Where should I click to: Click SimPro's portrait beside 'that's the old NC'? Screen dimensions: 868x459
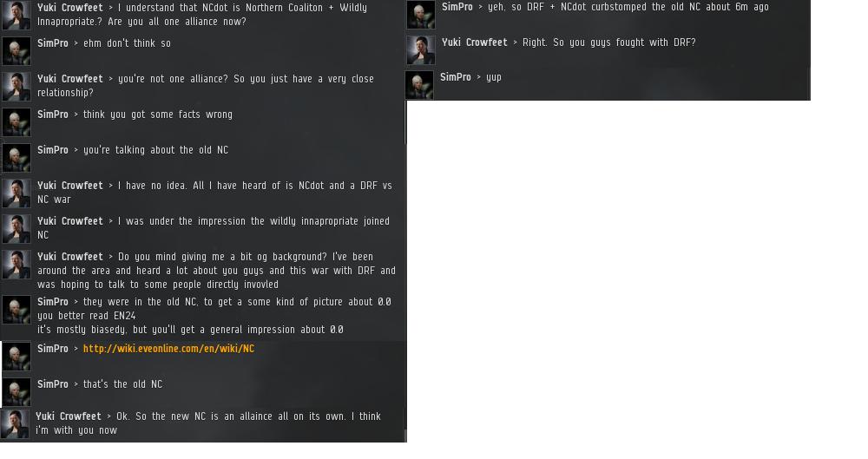(x=16, y=391)
